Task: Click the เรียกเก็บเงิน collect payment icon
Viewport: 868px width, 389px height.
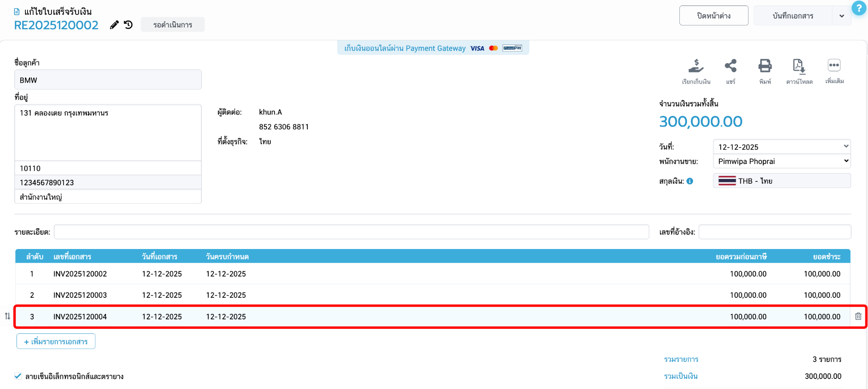Action: click(x=696, y=66)
